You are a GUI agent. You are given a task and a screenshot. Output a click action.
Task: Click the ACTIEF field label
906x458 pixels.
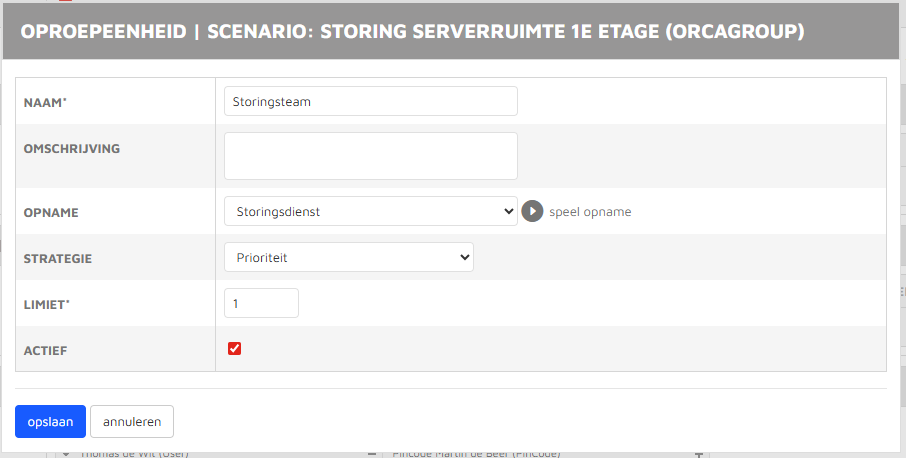click(x=46, y=350)
